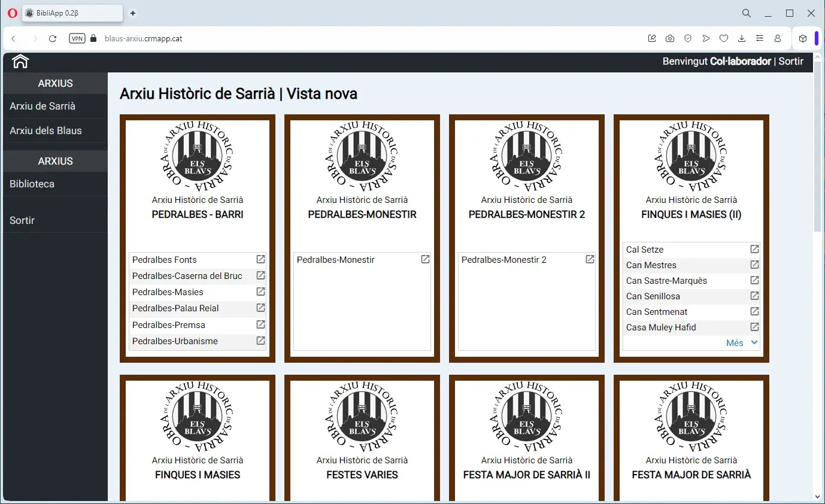Click the shield ad-blocker icon
This screenshot has width=825, height=504.
pyautogui.click(x=688, y=38)
